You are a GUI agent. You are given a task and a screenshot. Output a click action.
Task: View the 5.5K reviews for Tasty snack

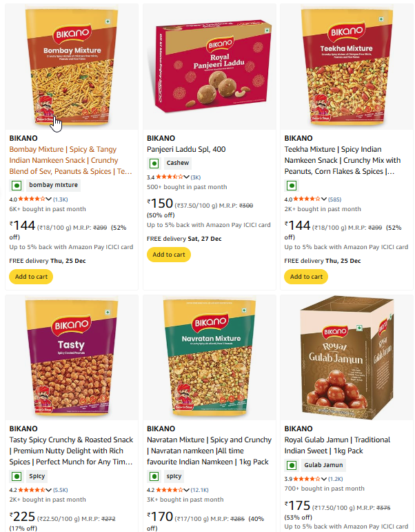coord(61,489)
